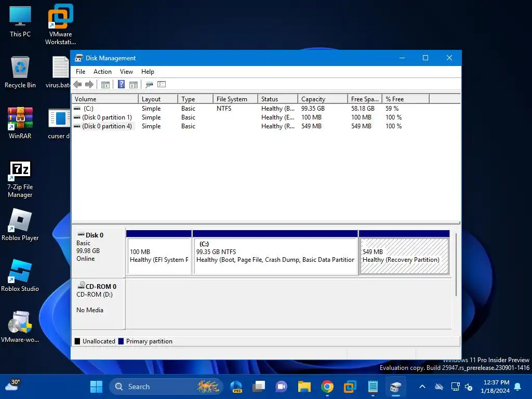532x399 pixels.
Task: Open the weather widget showing 30°
Action: pos(13,385)
